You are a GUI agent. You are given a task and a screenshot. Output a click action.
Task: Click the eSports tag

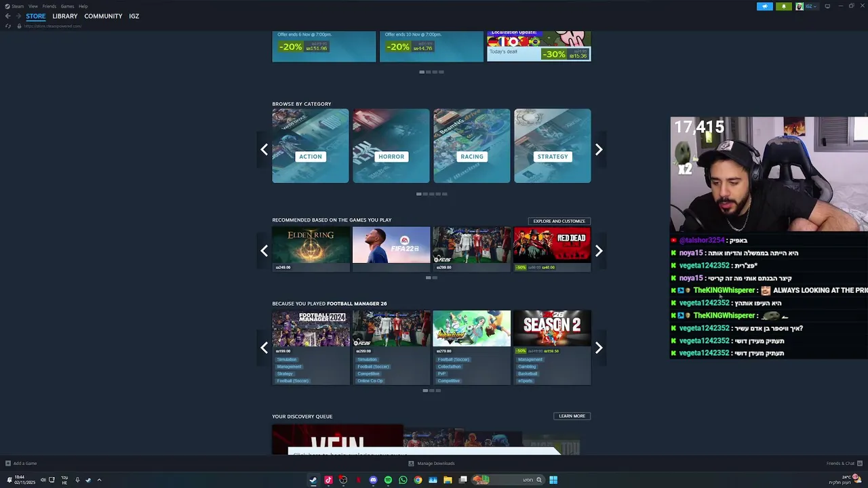(x=526, y=381)
